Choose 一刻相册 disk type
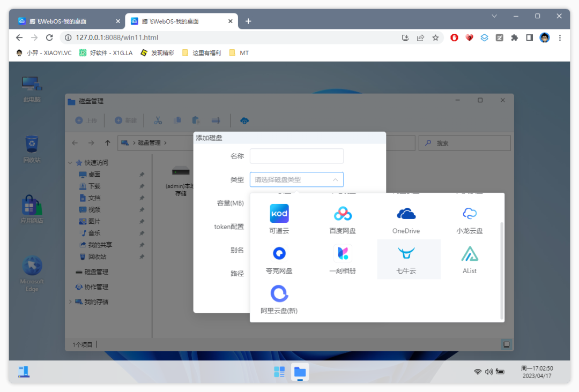The height and width of the screenshot is (392, 579). click(x=342, y=259)
